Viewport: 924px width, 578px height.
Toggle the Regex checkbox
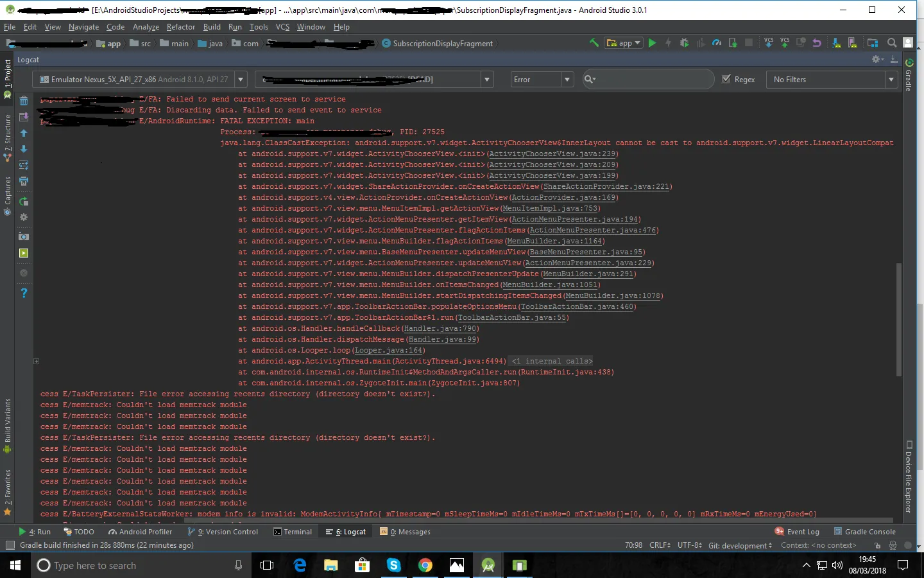point(726,79)
